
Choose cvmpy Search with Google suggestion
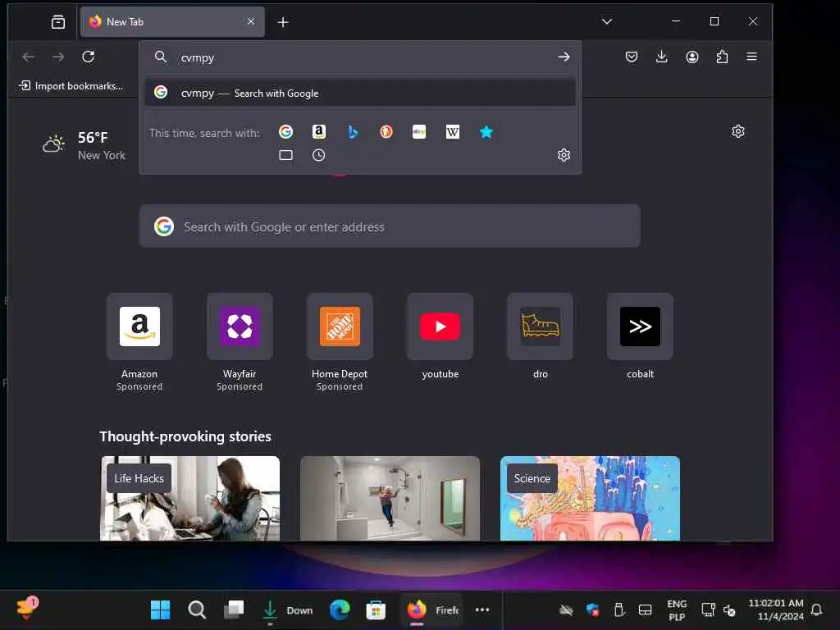360,94
